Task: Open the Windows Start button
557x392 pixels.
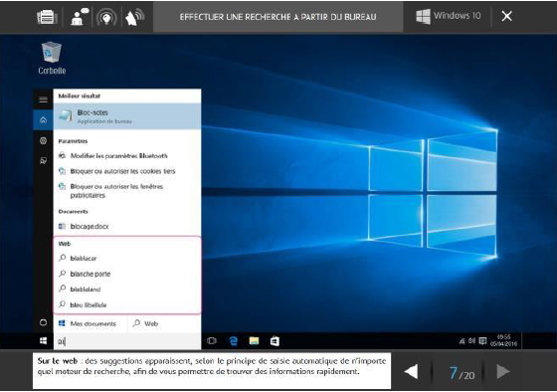Action: [44, 341]
